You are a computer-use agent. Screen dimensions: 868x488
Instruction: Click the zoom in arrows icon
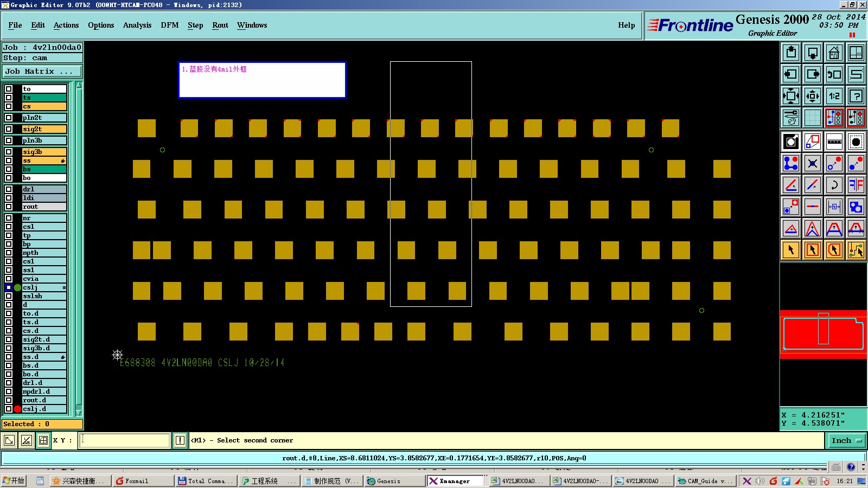[x=791, y=96]
